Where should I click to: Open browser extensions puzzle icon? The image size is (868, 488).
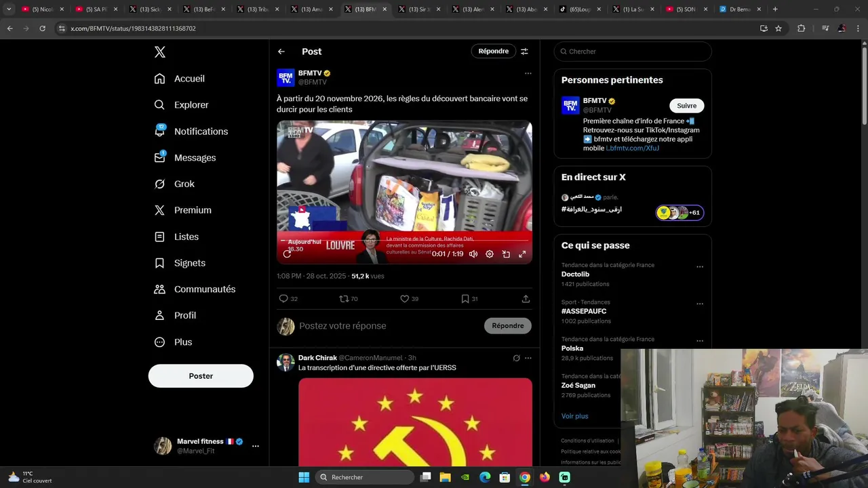click(x=802, y=28)
